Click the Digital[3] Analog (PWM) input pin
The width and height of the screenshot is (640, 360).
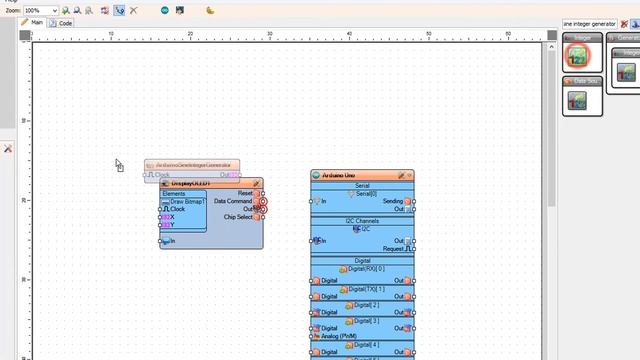coord(311,336)
